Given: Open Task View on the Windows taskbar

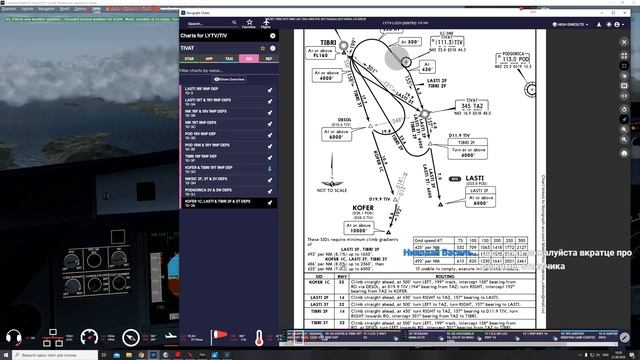Looking at the screenshot, I should pyautogui.click(x=104, y=355).
